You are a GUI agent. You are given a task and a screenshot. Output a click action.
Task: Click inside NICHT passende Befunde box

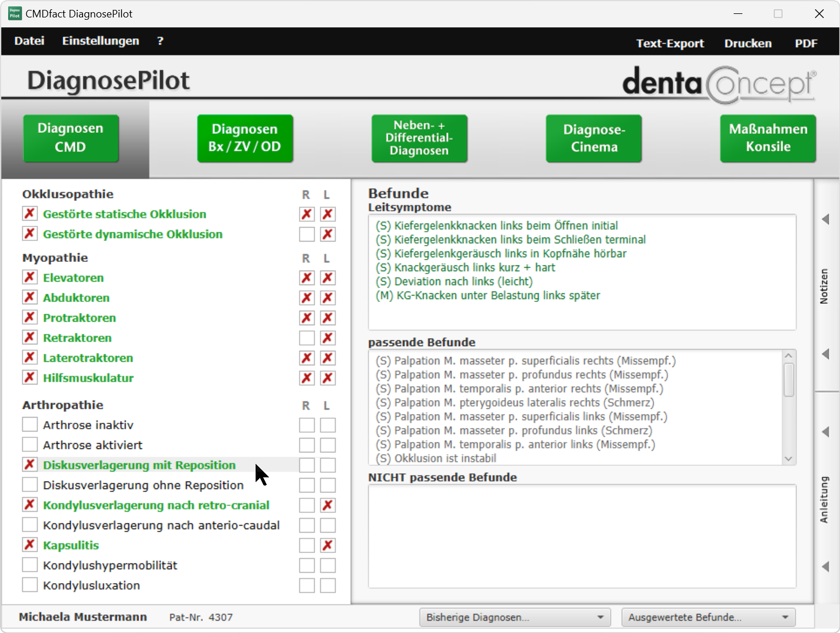[x=582, y=536]
